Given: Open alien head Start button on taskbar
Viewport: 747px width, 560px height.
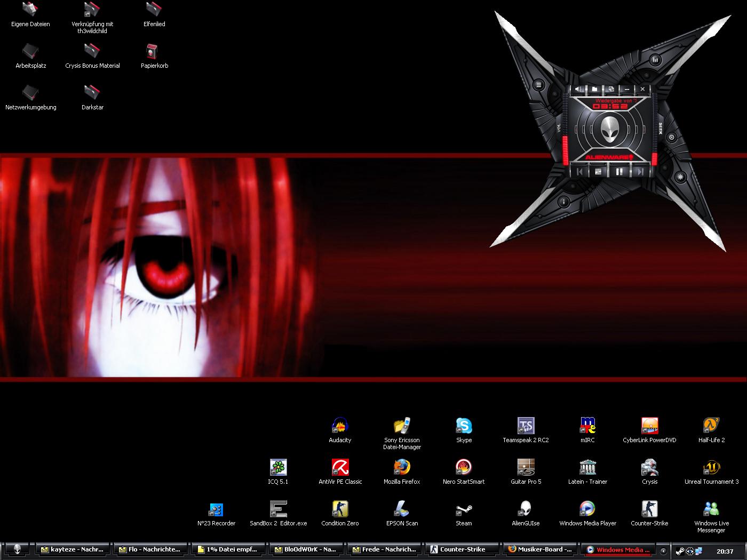Looking at the screenshot, I should click(x=17, y=549).
